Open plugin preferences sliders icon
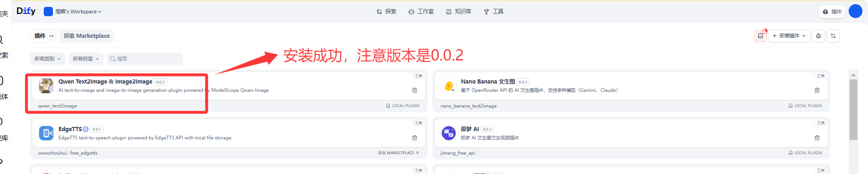Screen dimensions: 868x174 pyautogui.click(x=833, y=36)
